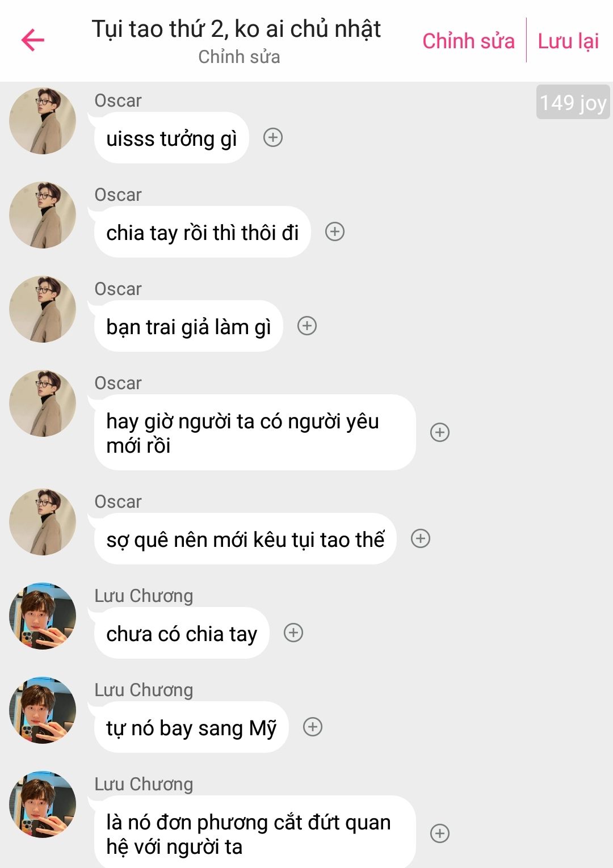Tap the '149 joy' badge
The height and width of the screenshot is (868, 613).
point(573,102)
